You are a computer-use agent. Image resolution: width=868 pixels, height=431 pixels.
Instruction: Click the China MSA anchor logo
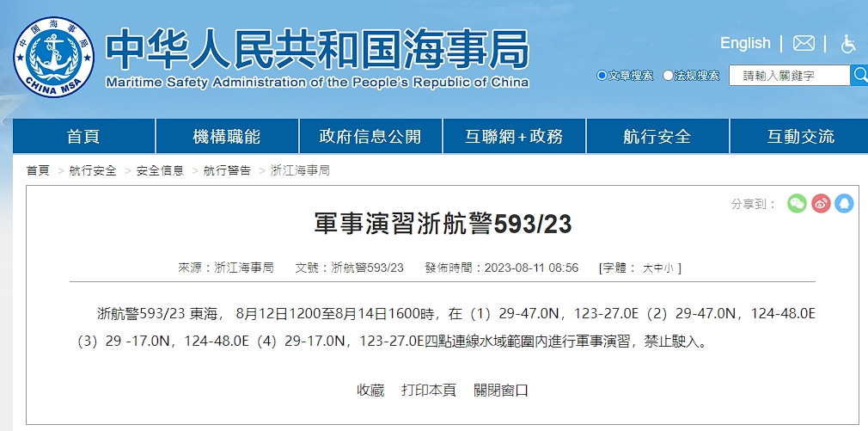(53, 57)
